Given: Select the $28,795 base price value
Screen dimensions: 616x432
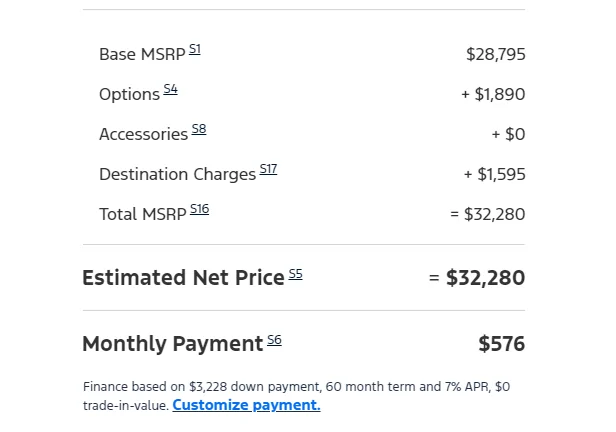Looking at the screenshot, I should 496,54.
